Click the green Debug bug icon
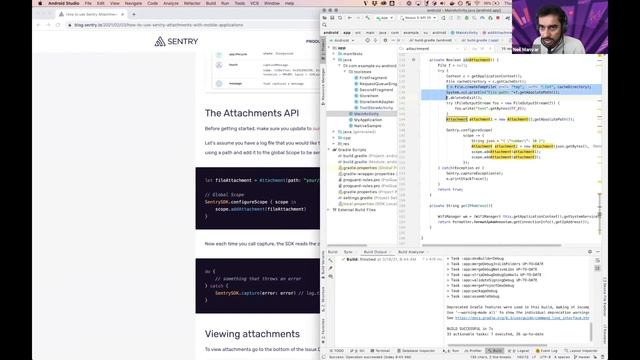 click(467, 18)
